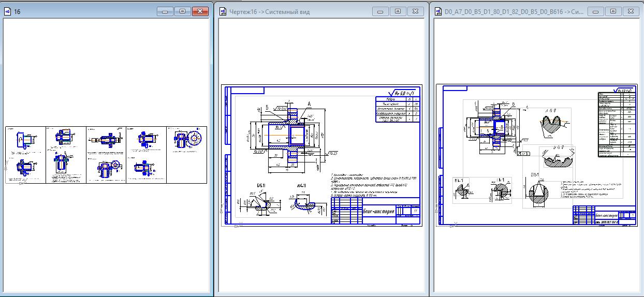Select the parameters table in D0_A7 window
Image resolution: width=644 pixels, height=297 pixels.
tap(617, 125)
